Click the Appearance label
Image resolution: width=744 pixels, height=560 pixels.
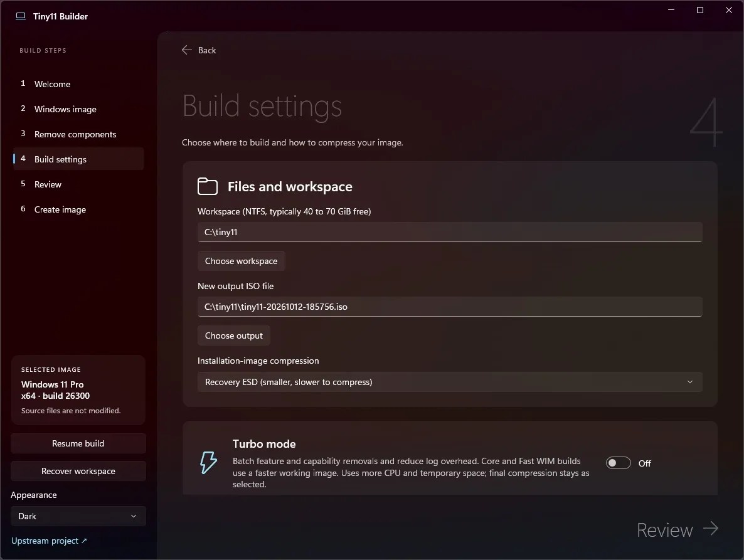point(34,495)
